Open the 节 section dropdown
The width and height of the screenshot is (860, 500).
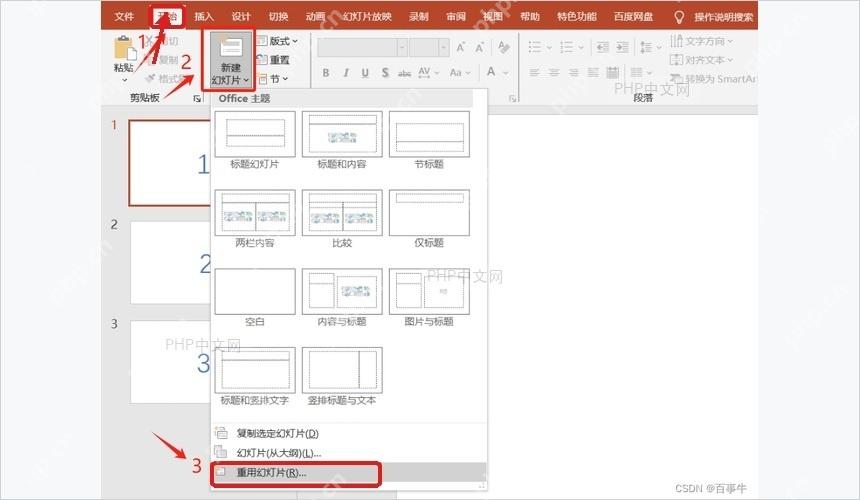click(273, 78)
